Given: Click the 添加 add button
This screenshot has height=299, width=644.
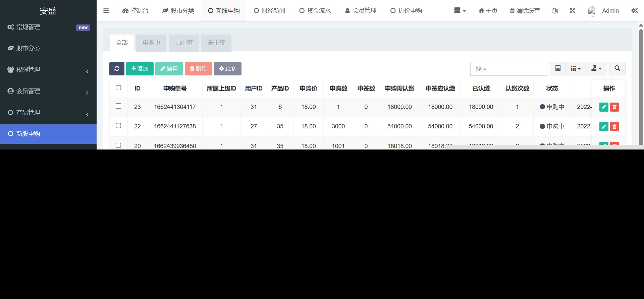Looking at the screenshot, I should click(140, 69).
